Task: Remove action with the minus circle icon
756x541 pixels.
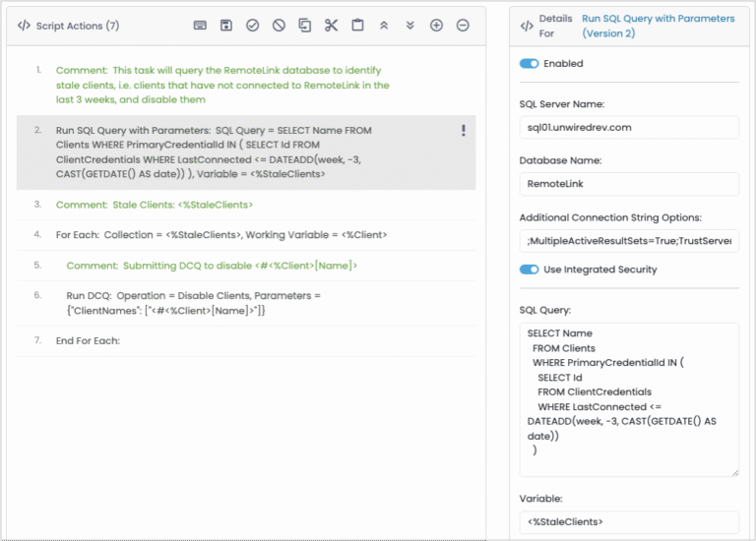Action: [x=463, y=26]
